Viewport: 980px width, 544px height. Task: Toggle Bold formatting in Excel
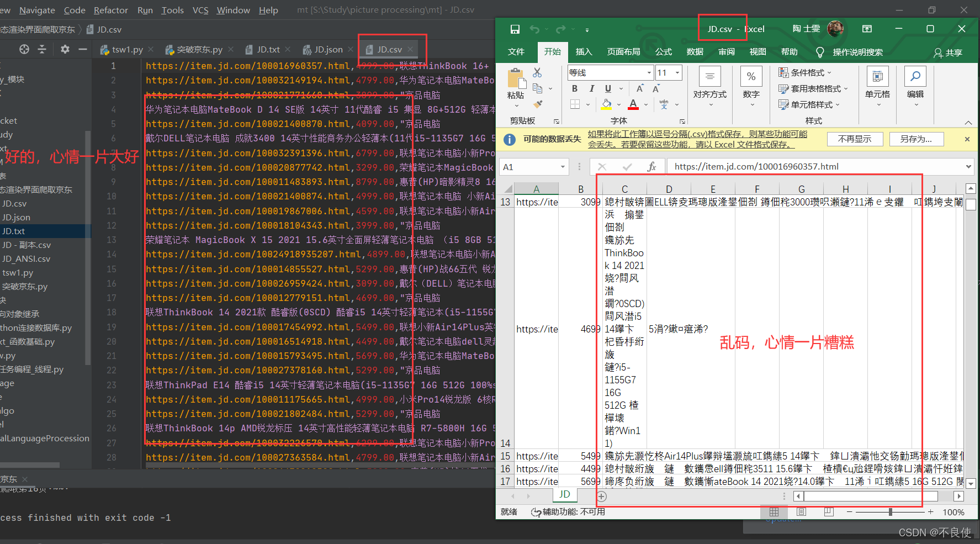tap(575, 88)
